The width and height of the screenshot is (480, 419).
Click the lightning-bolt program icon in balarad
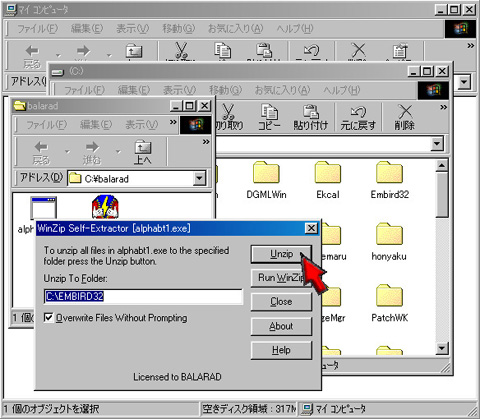[x=105, y=207]
